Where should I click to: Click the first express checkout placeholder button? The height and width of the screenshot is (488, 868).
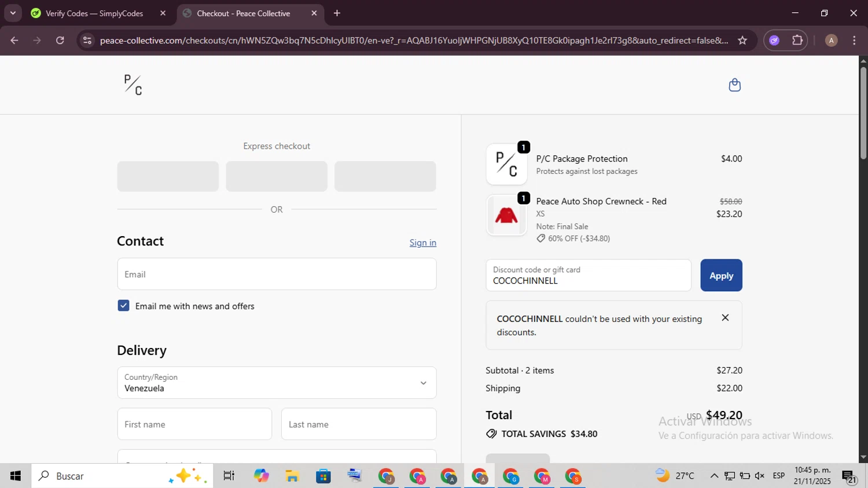click(x=168, y=177)
